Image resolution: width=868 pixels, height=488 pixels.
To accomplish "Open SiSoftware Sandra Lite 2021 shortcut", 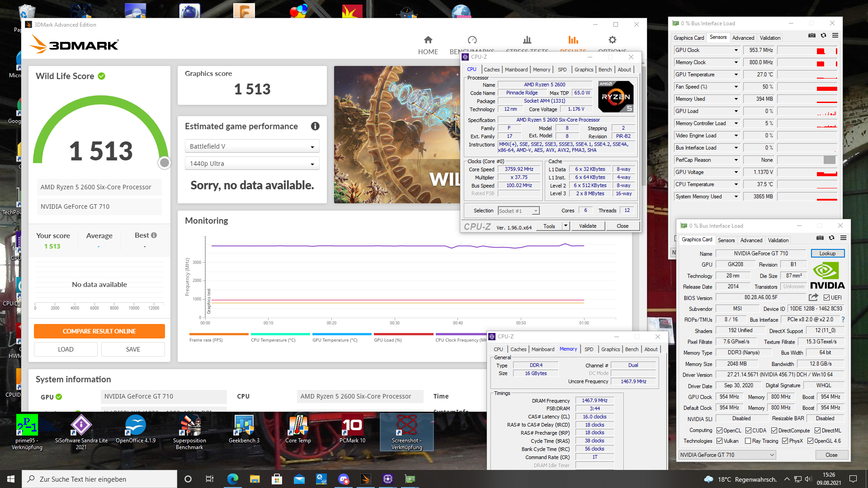I will coord(81,432).
